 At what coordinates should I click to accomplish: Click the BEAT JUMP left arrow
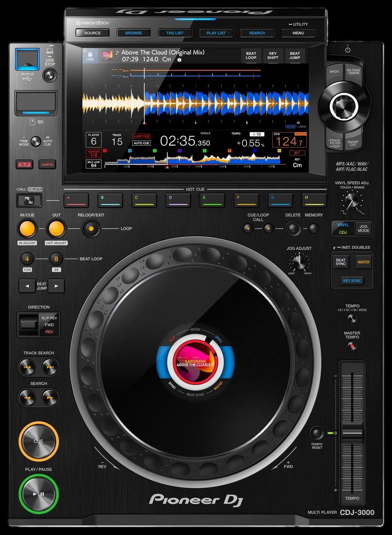(27, 286)
